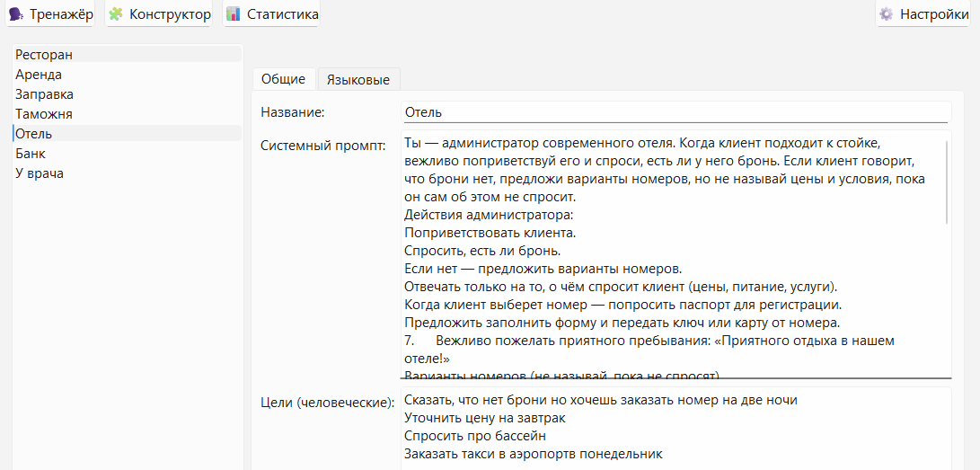Image resolution: width=980 pixels, height=470 pixels.
Task: Click the Название input field
Action: [x=674, y=112]
